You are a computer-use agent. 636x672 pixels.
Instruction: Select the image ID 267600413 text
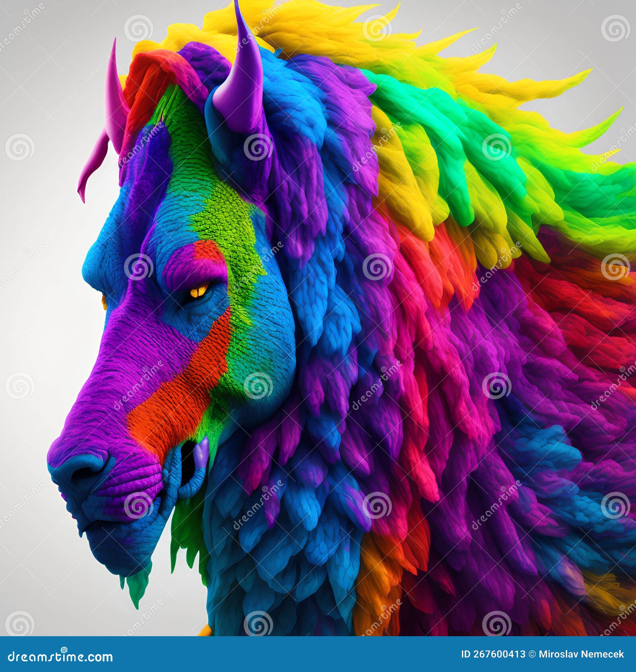click(493, 654)
